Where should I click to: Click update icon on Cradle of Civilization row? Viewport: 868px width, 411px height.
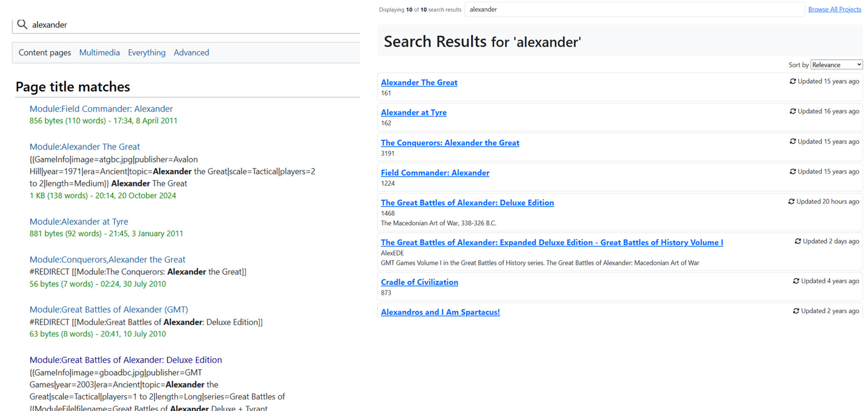796,281
